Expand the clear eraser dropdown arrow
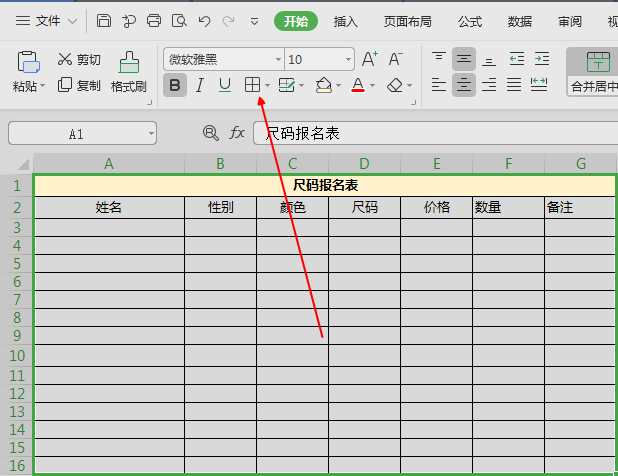This screenshot has height=476, width=618. point(410,86)
